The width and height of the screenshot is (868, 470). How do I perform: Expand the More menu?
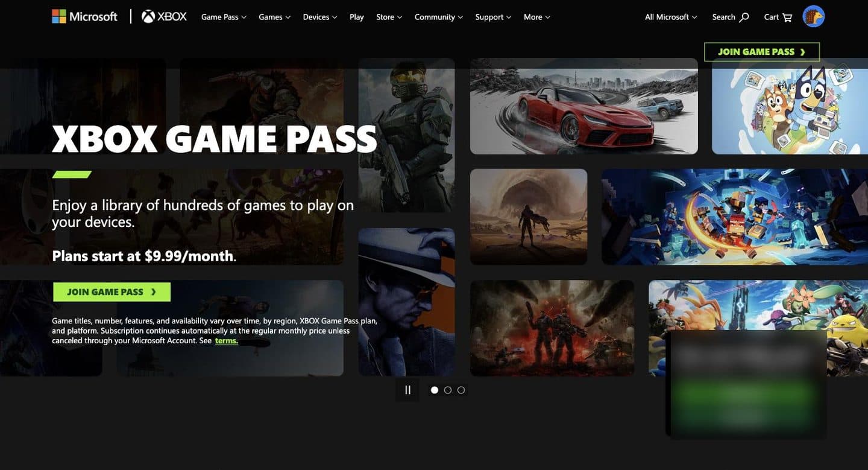point(537,17)
